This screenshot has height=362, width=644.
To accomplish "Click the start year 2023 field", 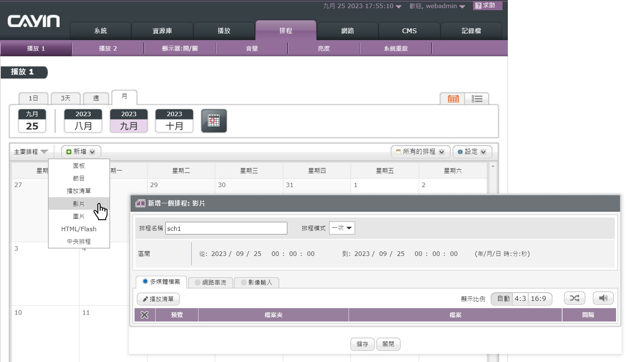I will (219, 254).
